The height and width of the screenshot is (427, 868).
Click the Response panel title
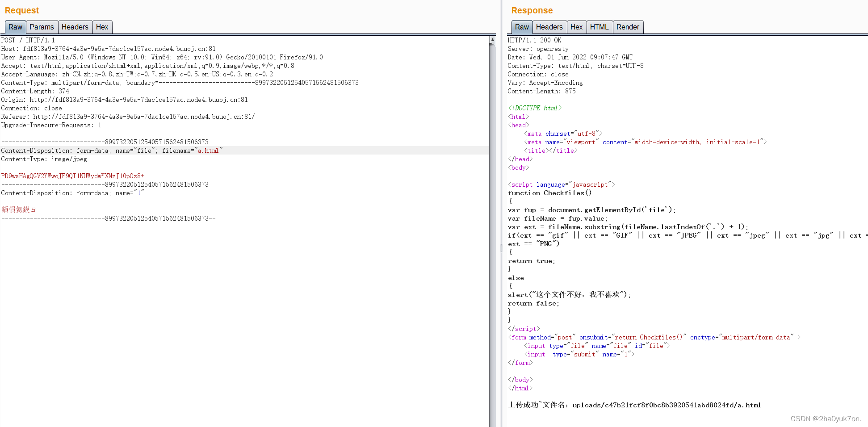pyautogui.click(x=532, y=10)
